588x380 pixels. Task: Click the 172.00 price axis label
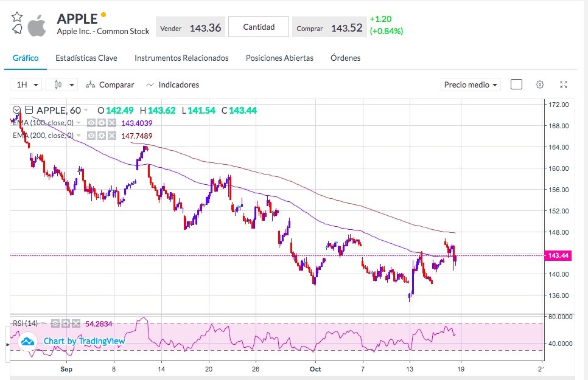click(559, 105)
